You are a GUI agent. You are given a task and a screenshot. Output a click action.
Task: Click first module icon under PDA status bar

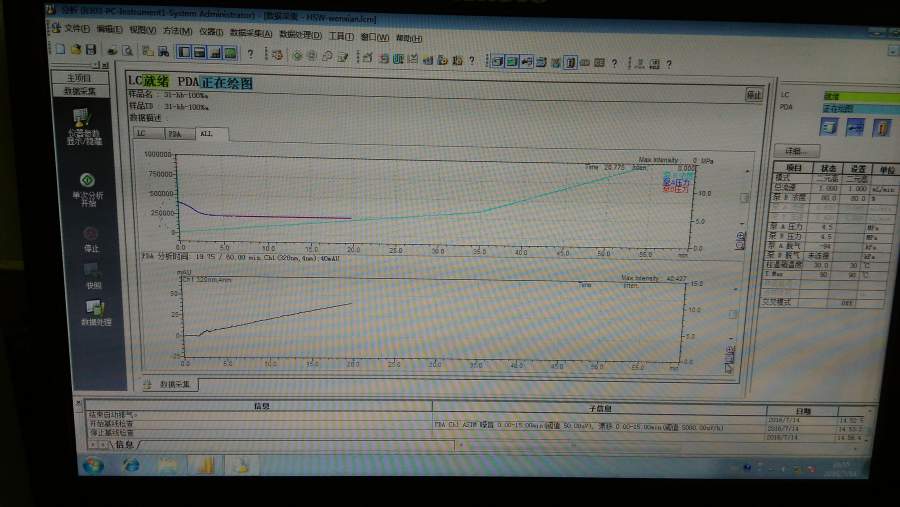coord(829,127)
